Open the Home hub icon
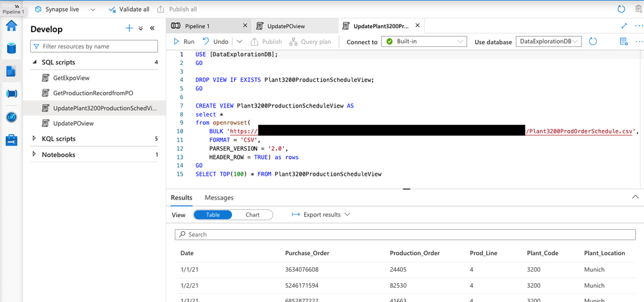This screenshot has width=644, height=302. pyautogui.click(x=12, y=26)
